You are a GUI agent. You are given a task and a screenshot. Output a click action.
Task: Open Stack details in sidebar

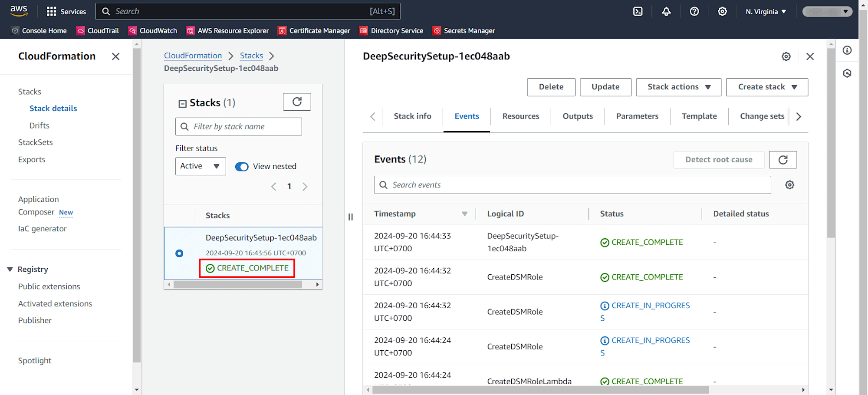pyautogui.click(x=53, y=109)
